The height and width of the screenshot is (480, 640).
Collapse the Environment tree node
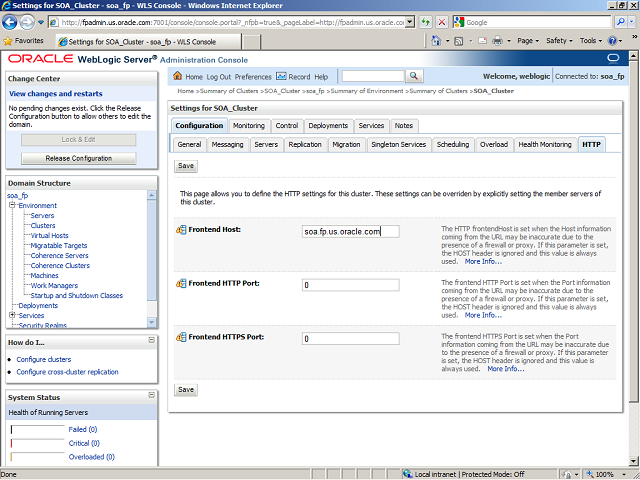13,205
